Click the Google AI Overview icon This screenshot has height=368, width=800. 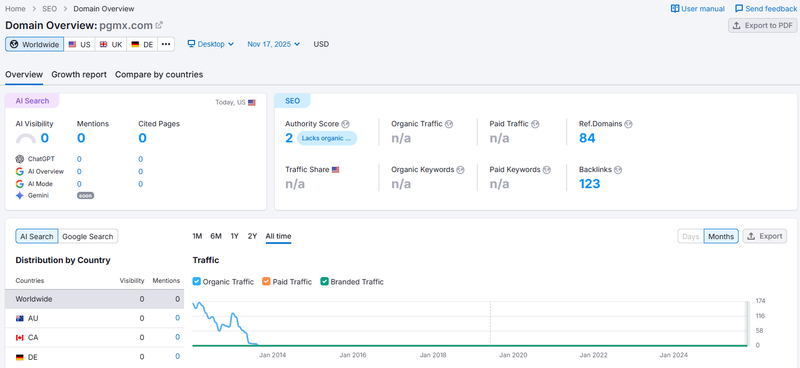coord(20,171)
